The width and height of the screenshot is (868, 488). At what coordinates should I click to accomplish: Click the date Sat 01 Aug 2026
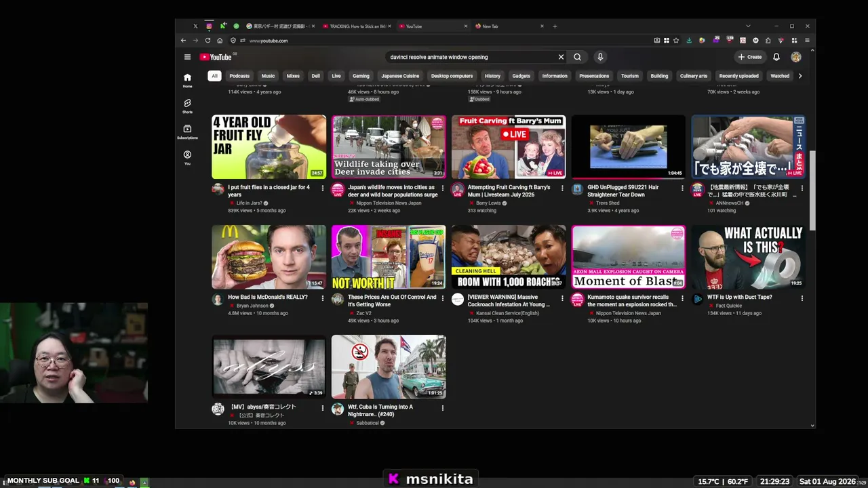(827, 481)
